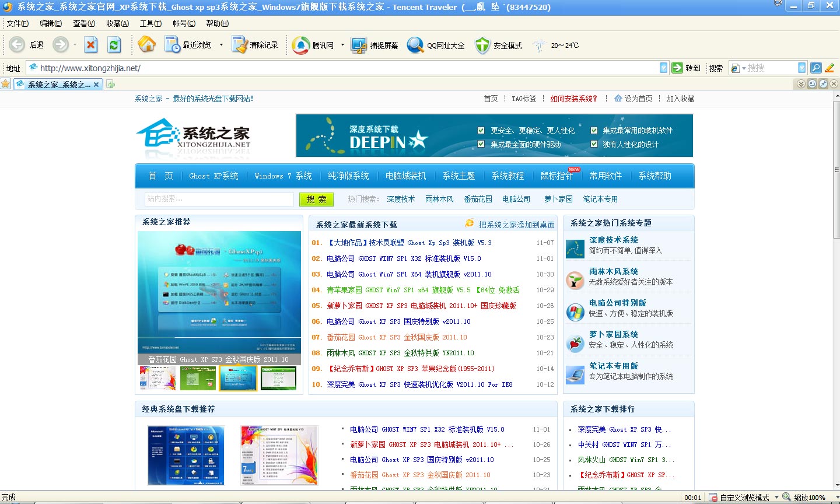The height and width of the screenshot is (504, 840).
Task: Select the Ghost XP系统 navigation tab
Action: [x=213, y=176]
